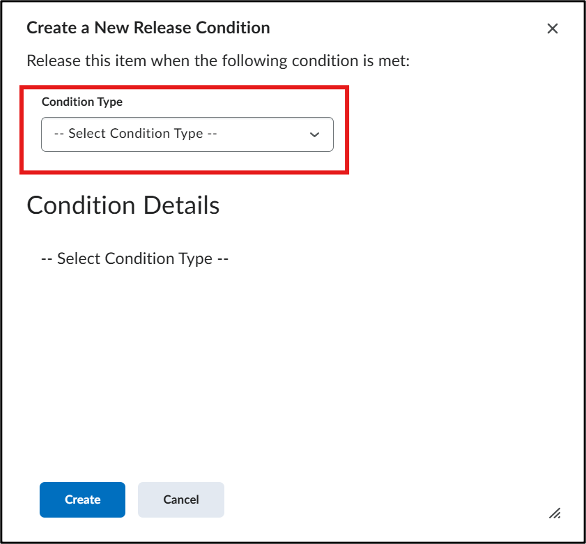Expand the list of condition types
The height and width of the screenshot is (544, 586).
[x=187, y=135]
